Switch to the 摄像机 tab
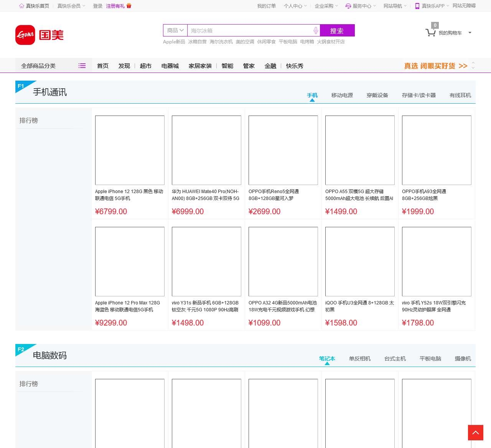The image size is (491, 448). tap(463, 359)
